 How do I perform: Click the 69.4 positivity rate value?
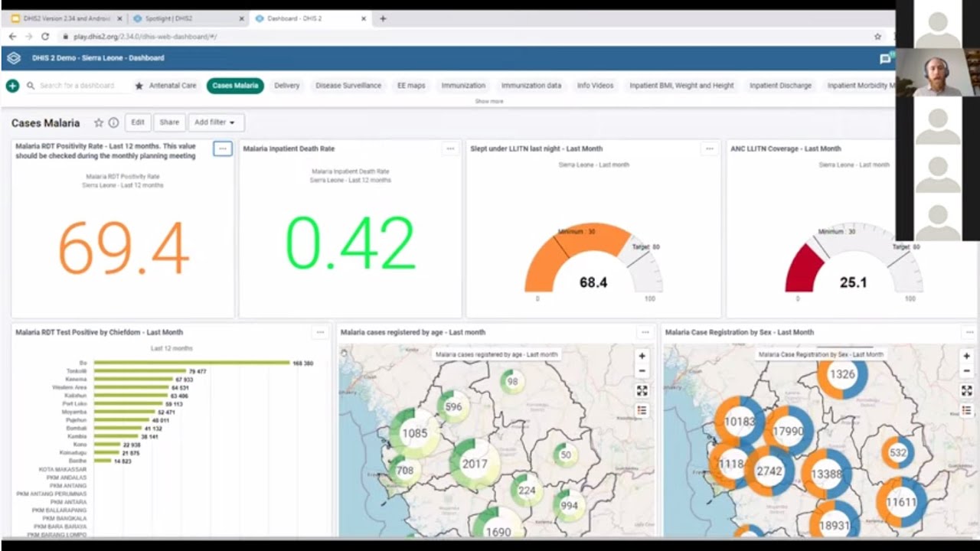pos(123,248)
